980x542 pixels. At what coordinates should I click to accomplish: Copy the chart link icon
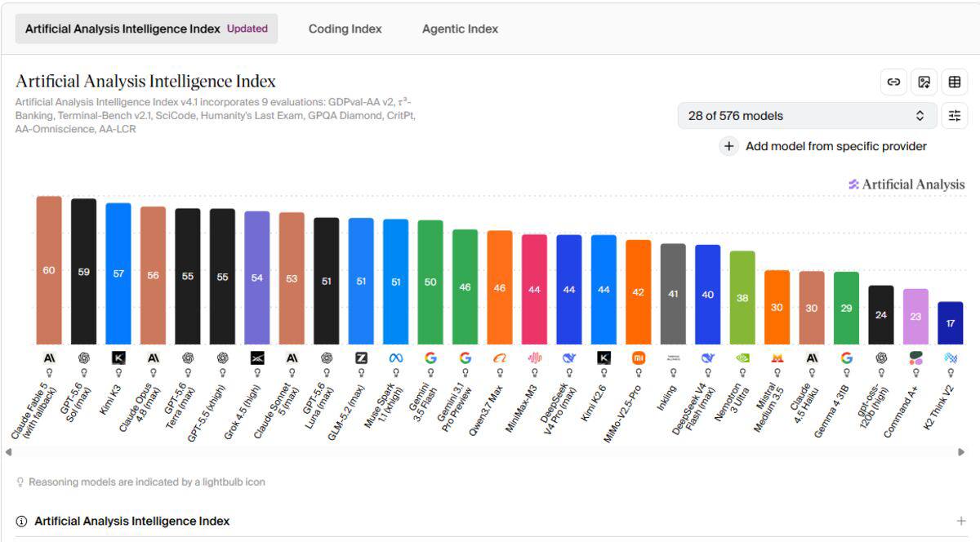coord(893,82)
